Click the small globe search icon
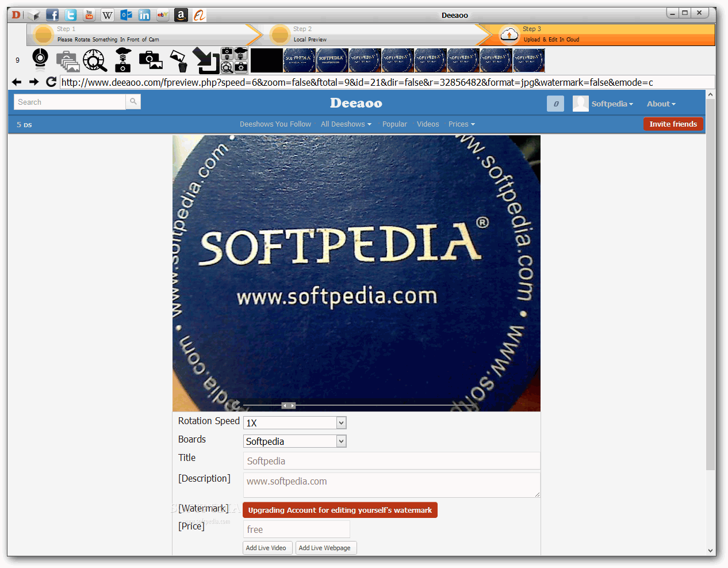The height and width of the screenshot is (568, 728). [227, 67]
